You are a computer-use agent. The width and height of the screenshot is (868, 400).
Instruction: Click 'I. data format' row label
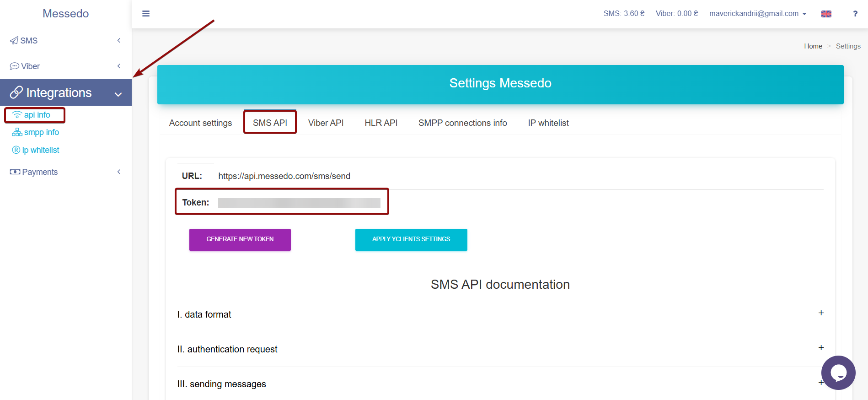[204, 314]
